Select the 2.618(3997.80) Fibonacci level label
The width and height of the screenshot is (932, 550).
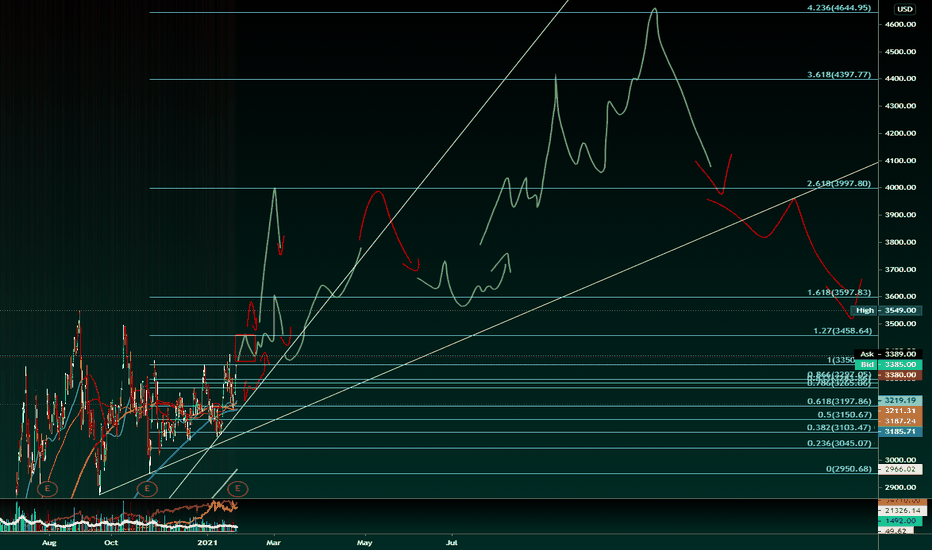click(839, 184)
